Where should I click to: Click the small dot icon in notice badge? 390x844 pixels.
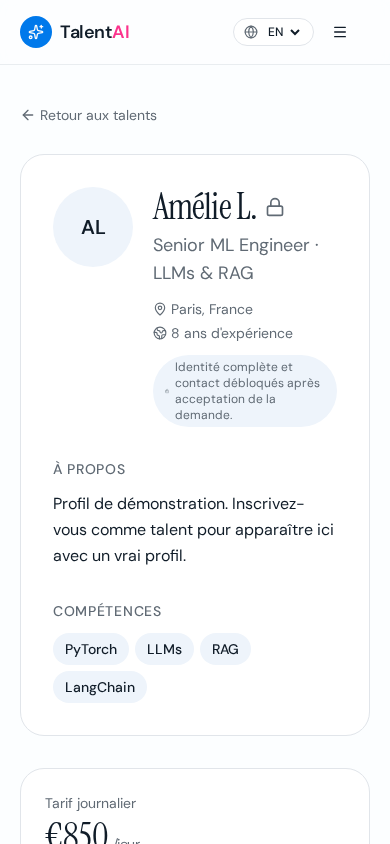coord(167,391)
